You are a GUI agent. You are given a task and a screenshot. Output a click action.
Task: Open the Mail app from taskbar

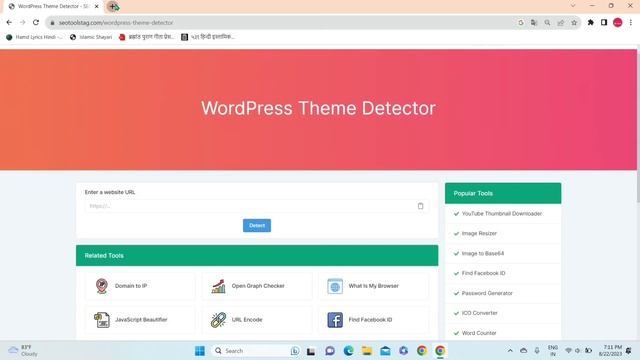[385, 351]
